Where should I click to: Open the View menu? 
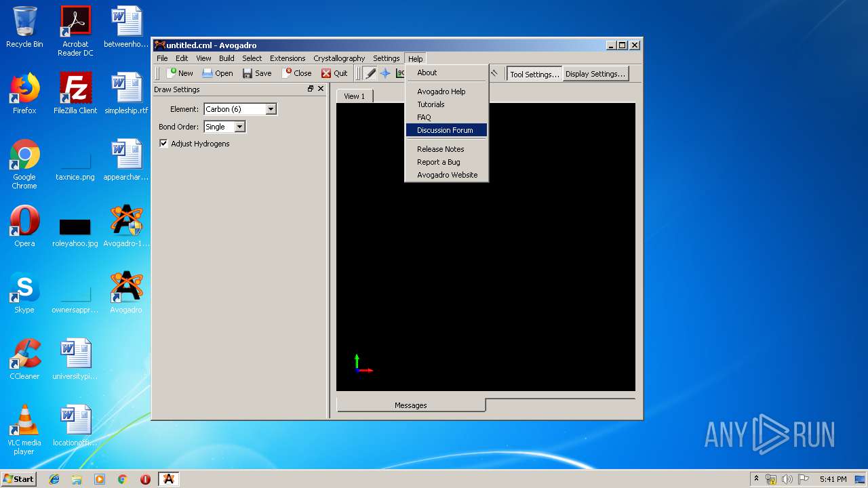click(x=203, y=58)
